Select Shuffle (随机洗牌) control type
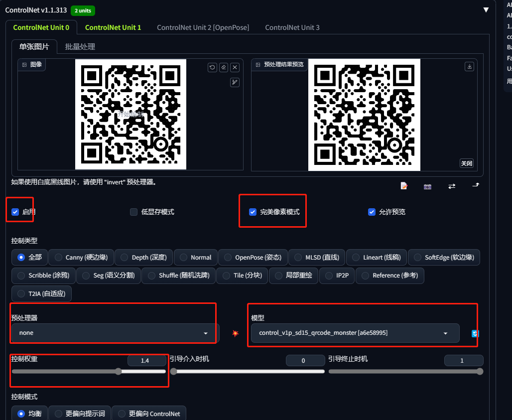 click(178, 276)
